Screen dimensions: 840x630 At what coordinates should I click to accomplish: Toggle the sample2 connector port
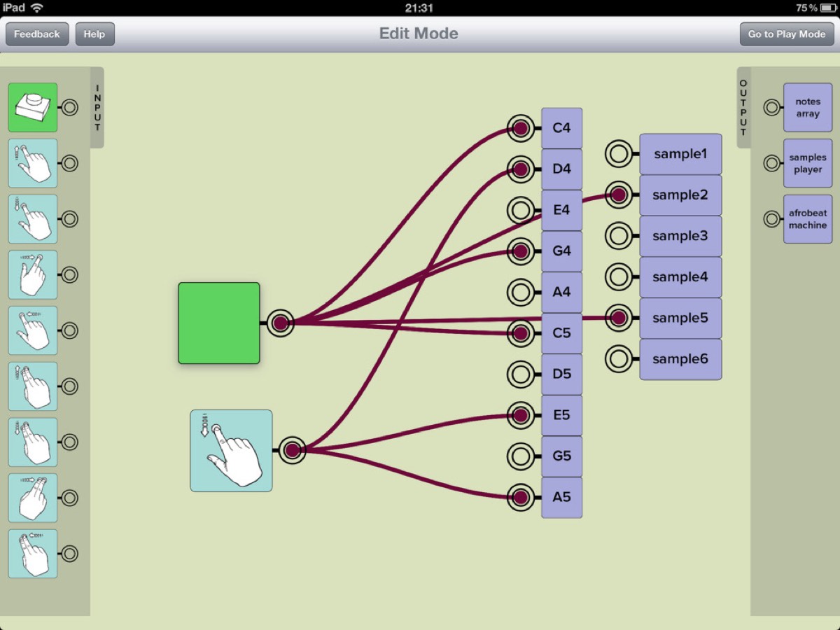click(x=618, y=195)
